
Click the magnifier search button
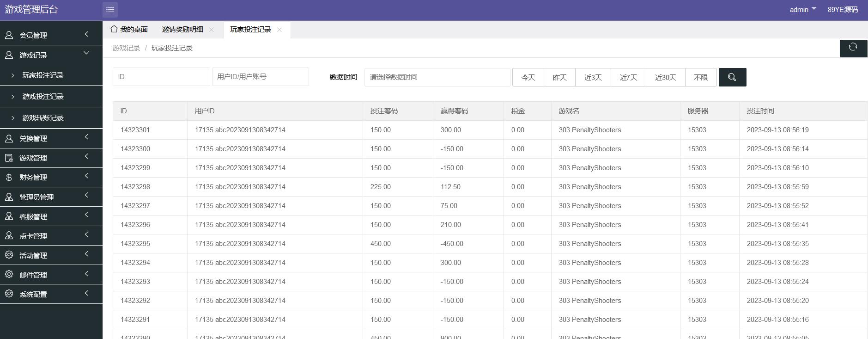point(732,77)
